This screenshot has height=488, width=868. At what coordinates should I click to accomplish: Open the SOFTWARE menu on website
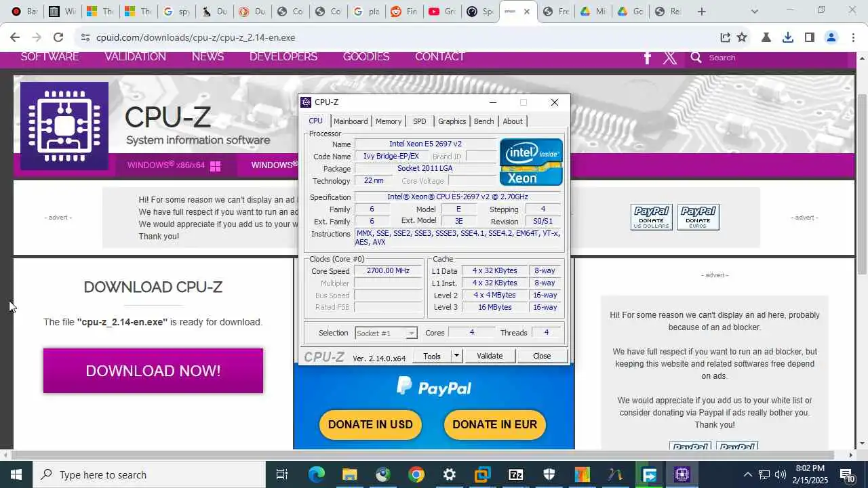point(50,57)
